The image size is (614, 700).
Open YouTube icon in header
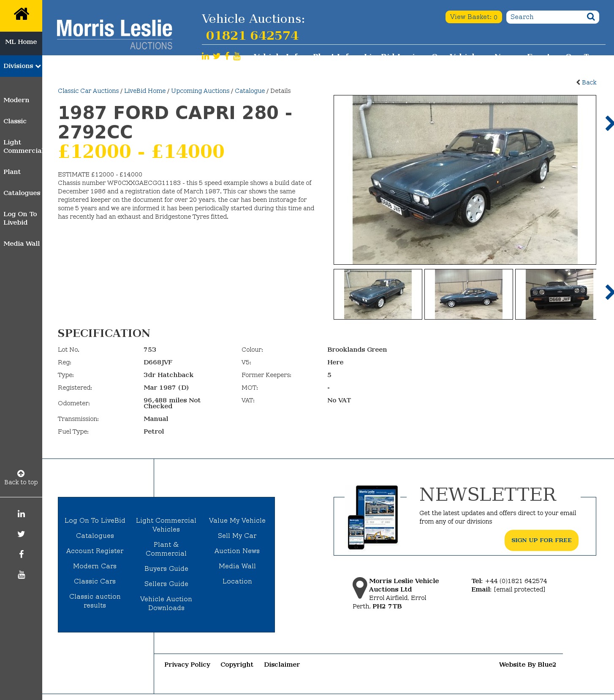pyautogui.click(x=237, y=56)
